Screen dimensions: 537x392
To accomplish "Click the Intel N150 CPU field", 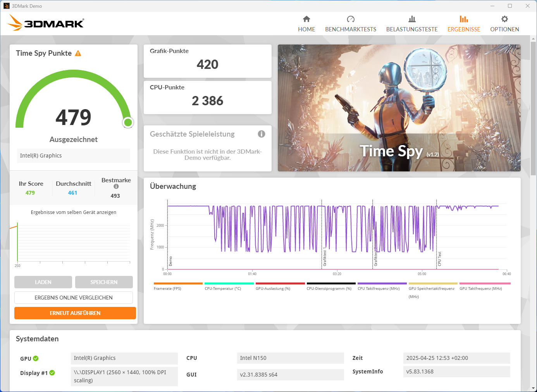I will point(291,358).
